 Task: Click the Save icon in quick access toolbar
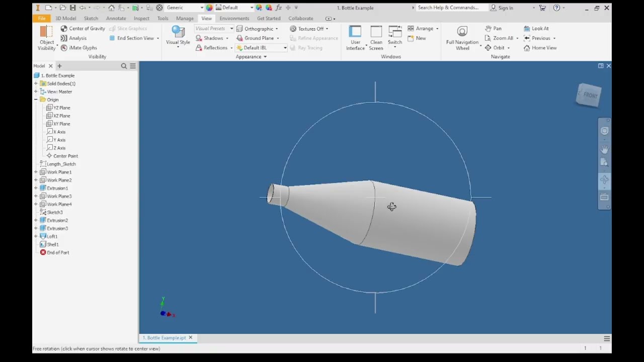click(72, 8)
